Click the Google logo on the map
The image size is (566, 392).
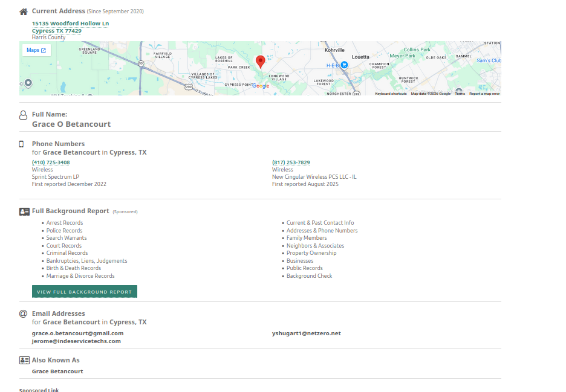(x=261, y=86)
